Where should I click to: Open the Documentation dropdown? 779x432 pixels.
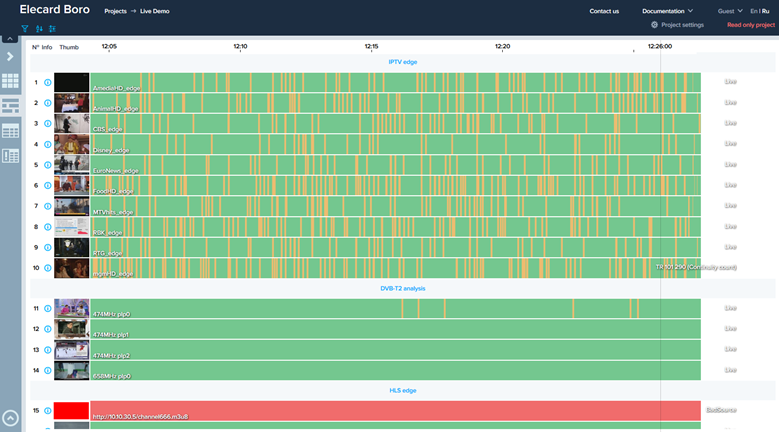pyautogui.click(x=667, y=11)
